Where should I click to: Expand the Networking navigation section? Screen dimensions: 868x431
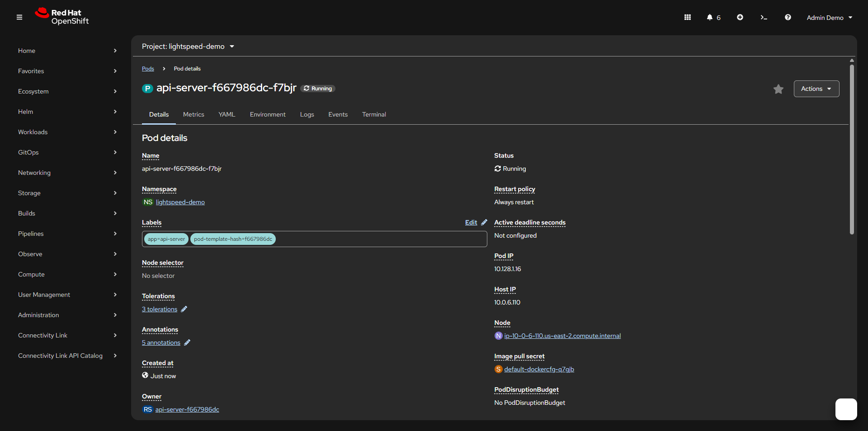[x=67, y=173]
